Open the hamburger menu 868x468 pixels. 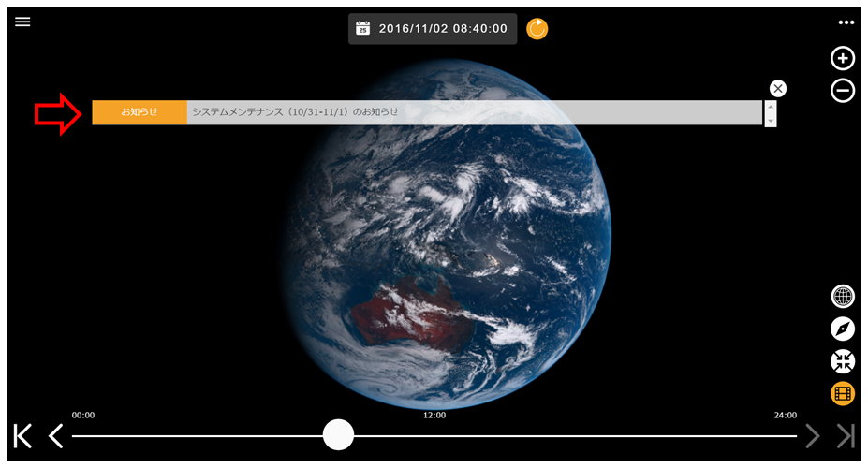tap(22, 22)
